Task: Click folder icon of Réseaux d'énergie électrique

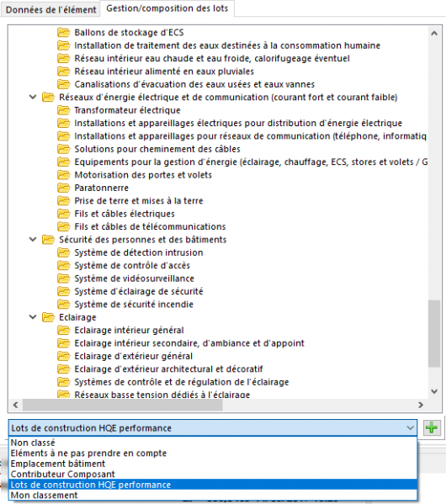Action: [x=48, y=97]
